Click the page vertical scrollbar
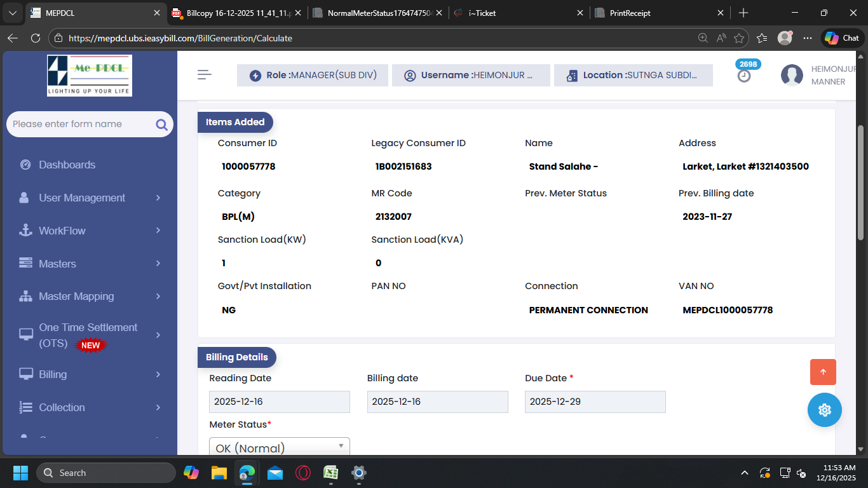Viewport: 868px width, 488px height. (861, 182)
